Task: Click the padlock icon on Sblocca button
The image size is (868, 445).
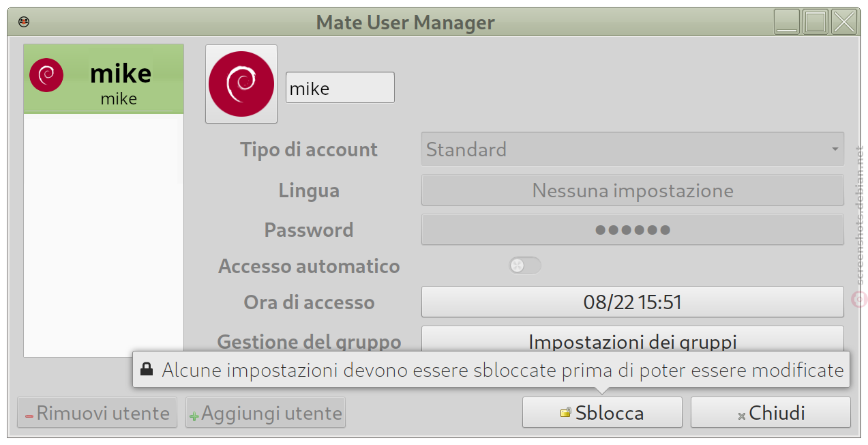Action: (x=565, y=413)
